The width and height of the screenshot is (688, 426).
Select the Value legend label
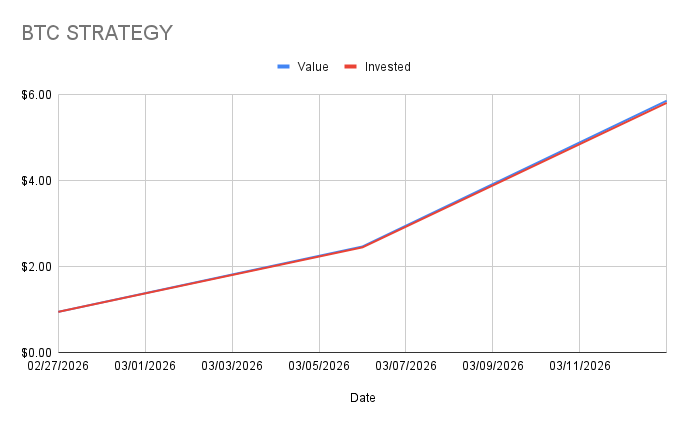[313, 67]
